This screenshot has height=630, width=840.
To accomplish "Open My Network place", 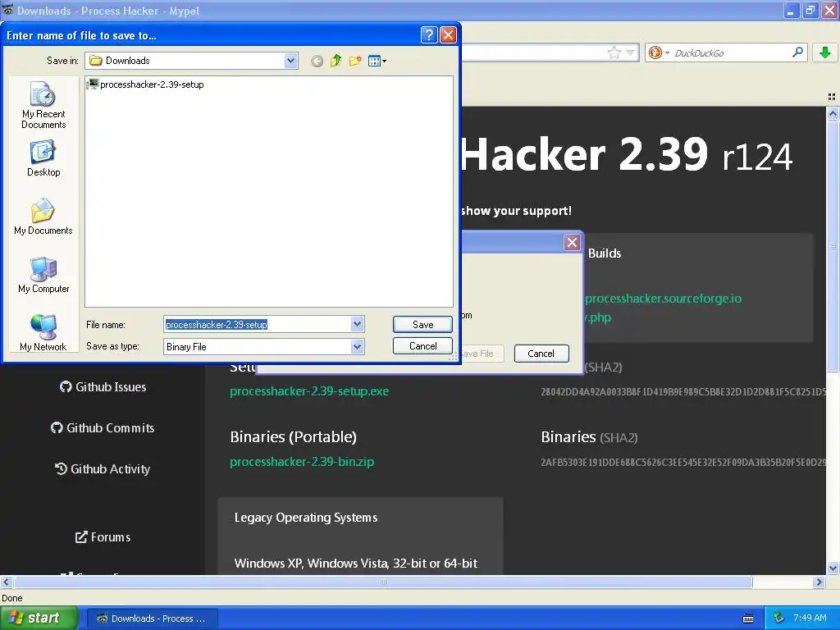I will tap(43, 333).
